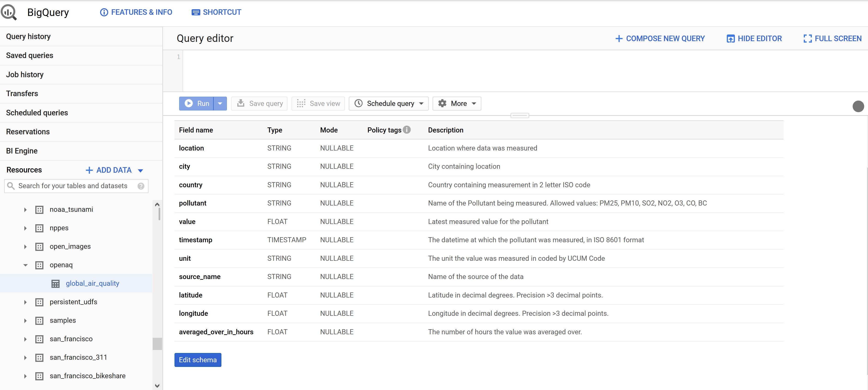
Task: Open the Run button dropdown arrow
Action: [x=220, y=104]
